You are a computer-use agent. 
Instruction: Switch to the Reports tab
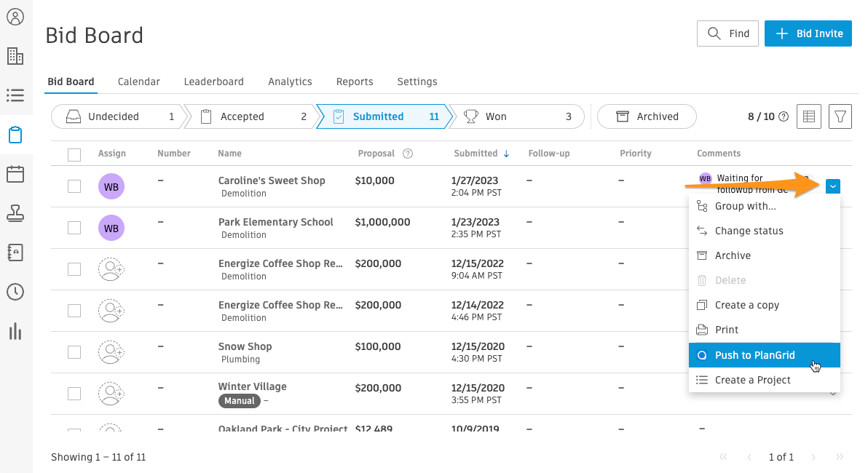[x=355, y=82]
